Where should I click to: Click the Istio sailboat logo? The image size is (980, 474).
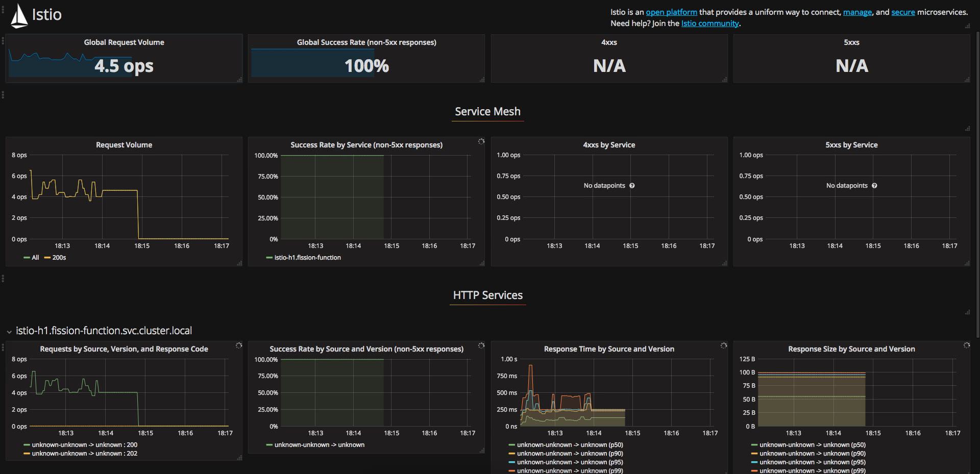[19, 15]
